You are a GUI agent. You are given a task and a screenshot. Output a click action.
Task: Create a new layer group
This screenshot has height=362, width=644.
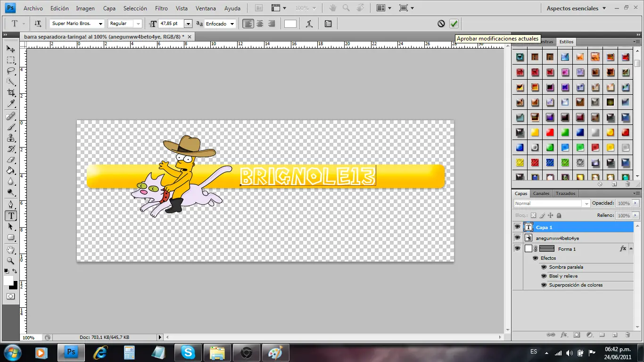click(602, 335)
